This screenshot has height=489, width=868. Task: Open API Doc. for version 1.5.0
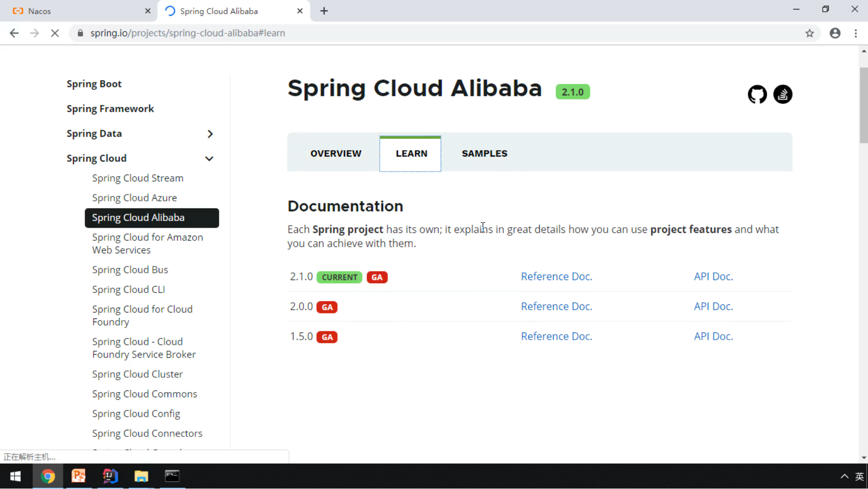coord(713,336)
